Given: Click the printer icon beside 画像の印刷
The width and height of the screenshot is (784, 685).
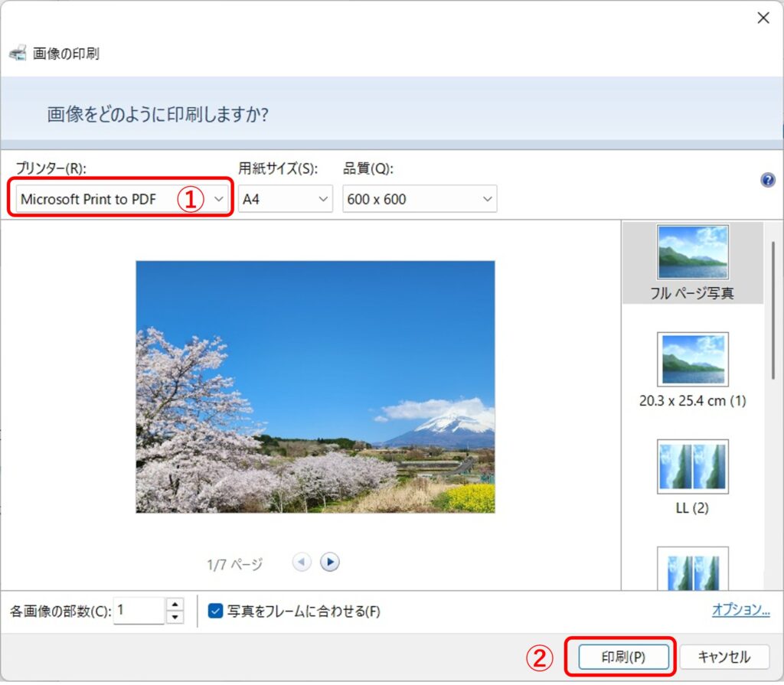Looking at the screenshot, I should (18, 53).
